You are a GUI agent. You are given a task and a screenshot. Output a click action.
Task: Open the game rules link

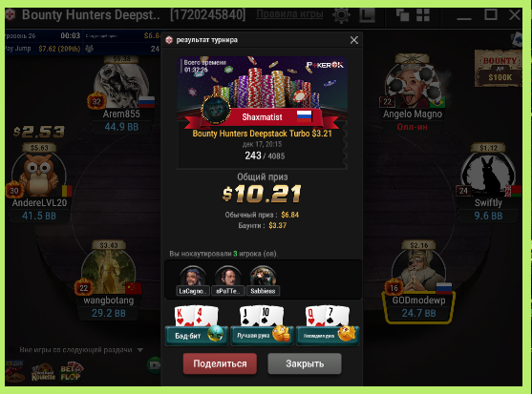pyautogui.click(x=289, y=14)
